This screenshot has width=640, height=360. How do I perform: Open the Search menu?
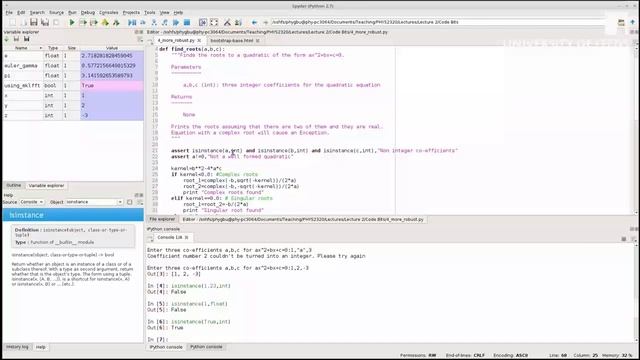[37, 13]
